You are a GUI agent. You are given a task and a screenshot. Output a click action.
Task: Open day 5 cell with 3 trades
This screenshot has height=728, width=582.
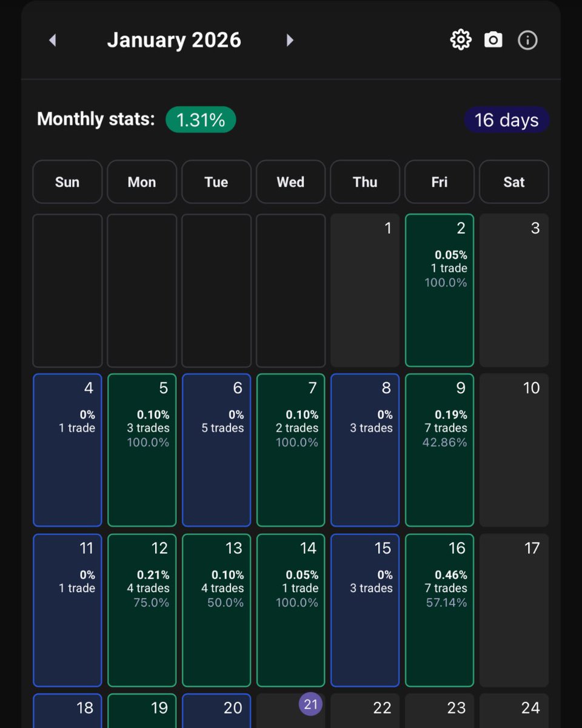pyautogui.click(x=142, y=450)
